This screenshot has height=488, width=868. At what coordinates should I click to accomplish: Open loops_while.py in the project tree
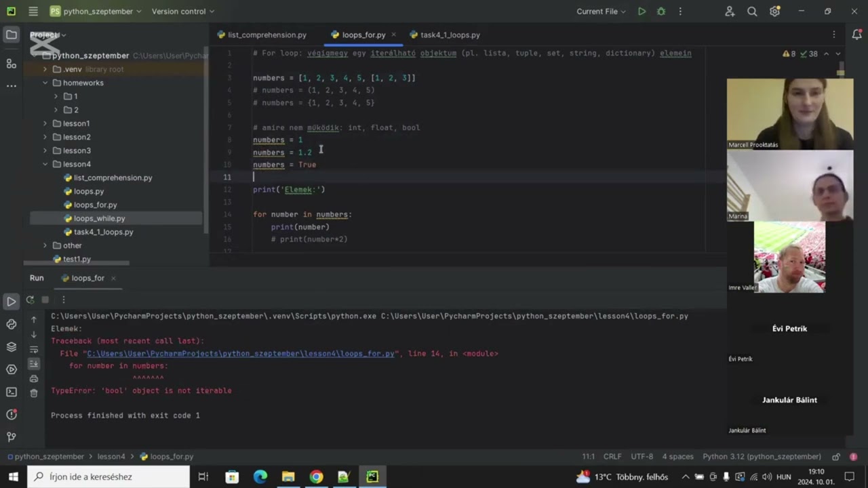click(99, 218)
